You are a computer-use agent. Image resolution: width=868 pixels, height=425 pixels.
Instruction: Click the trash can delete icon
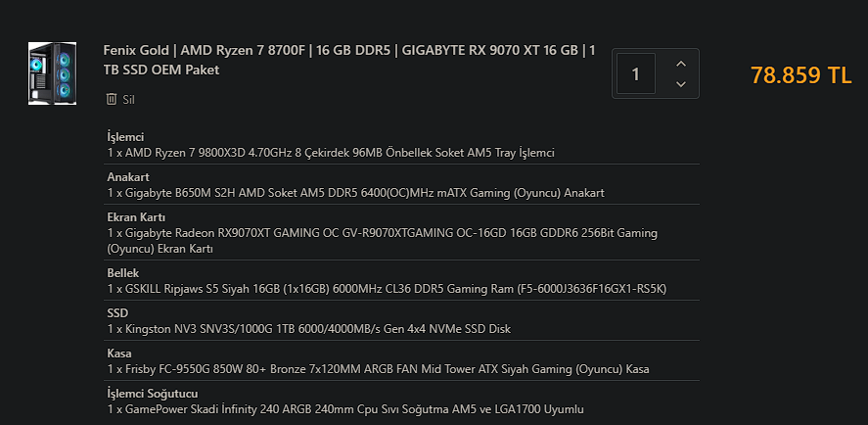(x=112, y=99)
